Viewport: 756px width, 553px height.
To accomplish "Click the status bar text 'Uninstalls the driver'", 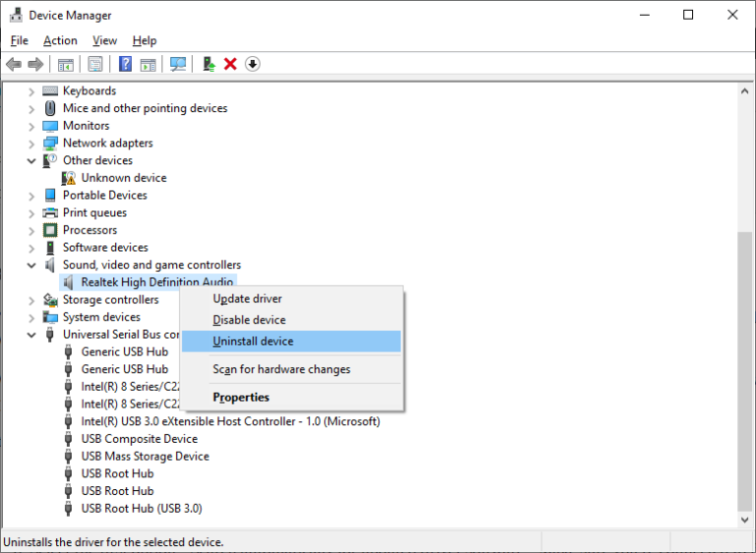I will click(x=113, y=542).
